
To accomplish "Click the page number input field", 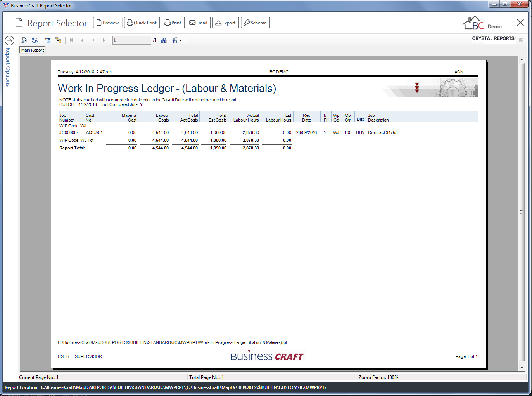I will point(131,40).
